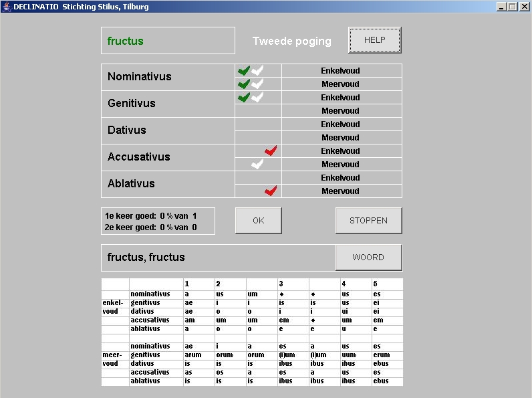
Task: Click the green fructus word field
Action: point(168,41)
